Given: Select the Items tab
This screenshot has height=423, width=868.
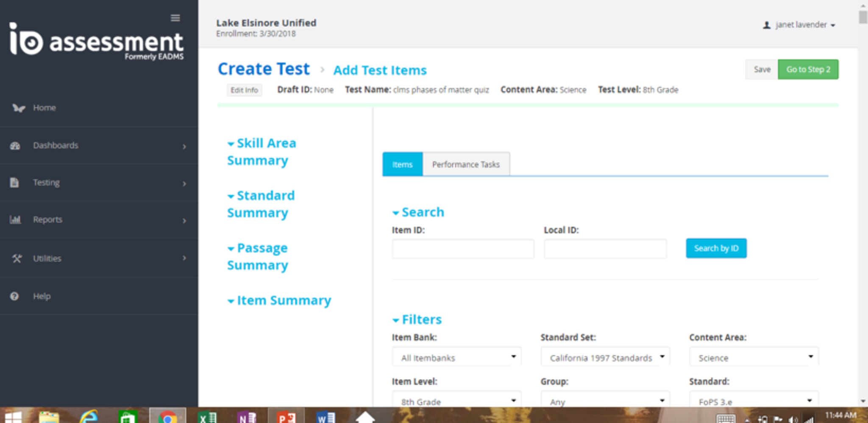Looking at the screenshot, I should [x=402, y=164].
